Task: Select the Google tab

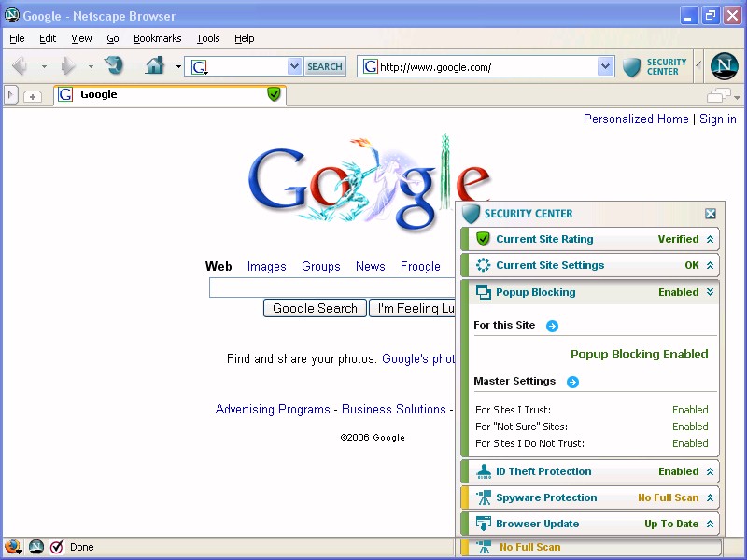Action: [170, 95]
